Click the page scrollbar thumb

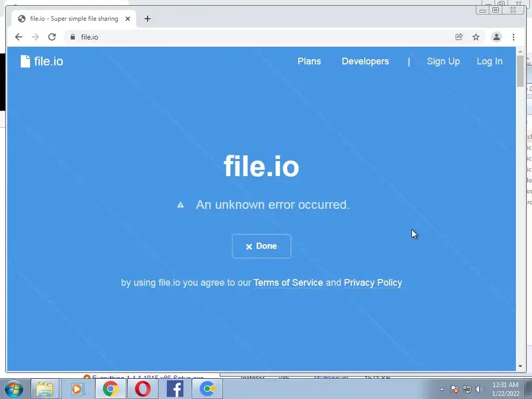520,71
